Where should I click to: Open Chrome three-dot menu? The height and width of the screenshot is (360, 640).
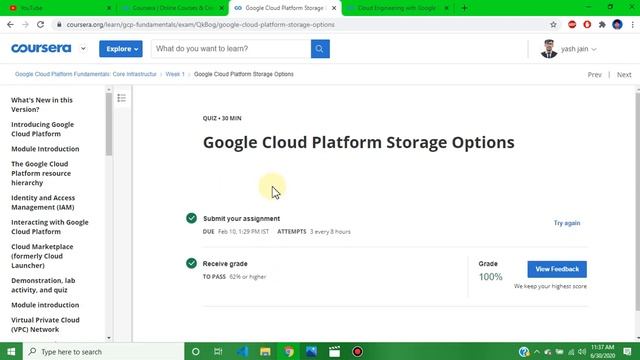point(632,24)
